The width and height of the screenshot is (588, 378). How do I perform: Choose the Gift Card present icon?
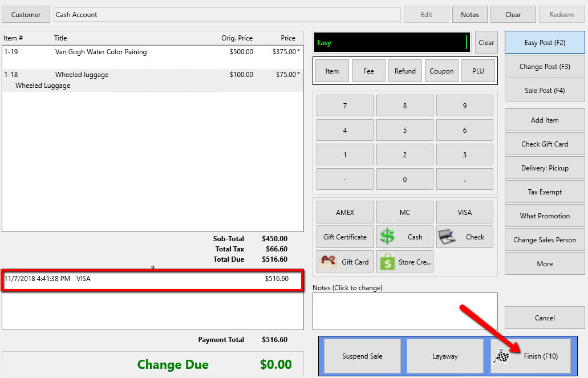click(327, 262)
